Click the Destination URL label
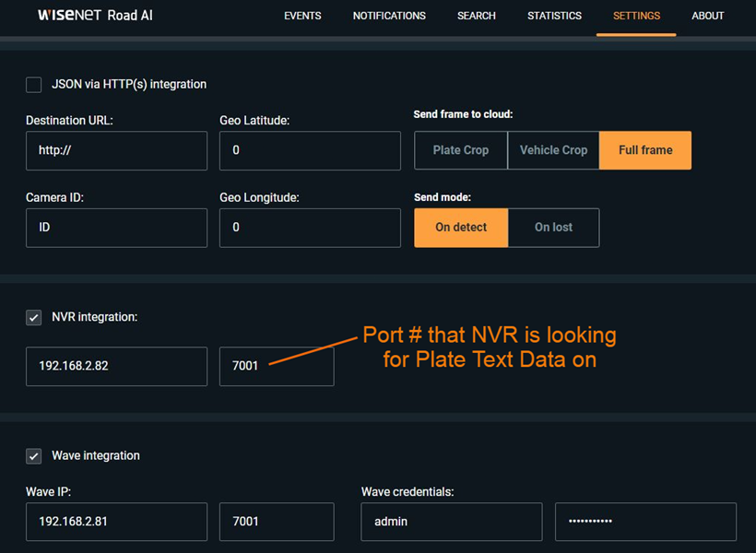The image size is (756, 553). pyautogui.click(x=69, y=121)
